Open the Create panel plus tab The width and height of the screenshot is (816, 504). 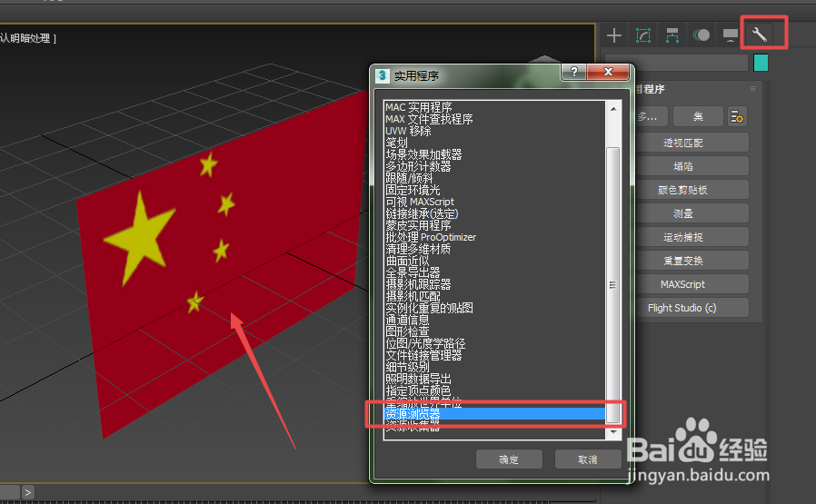point(614,35)
